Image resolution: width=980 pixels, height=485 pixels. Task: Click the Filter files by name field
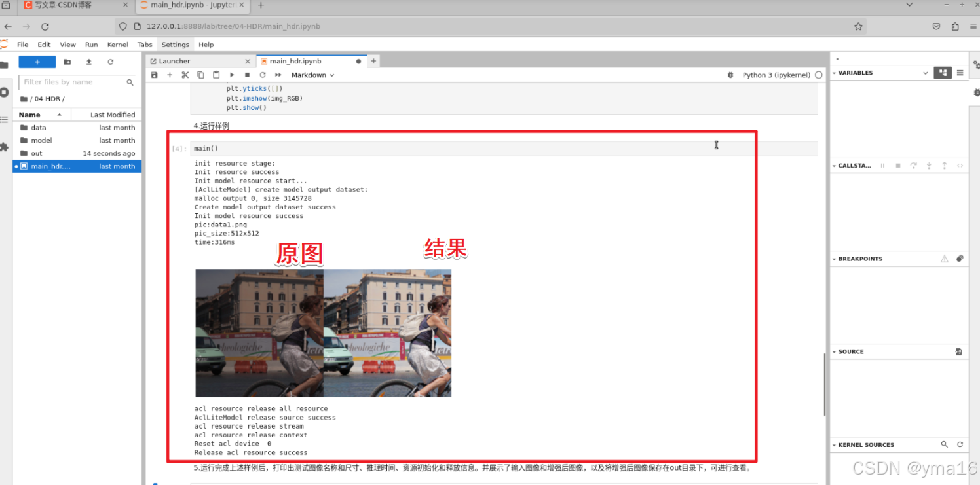click(77, 82)
